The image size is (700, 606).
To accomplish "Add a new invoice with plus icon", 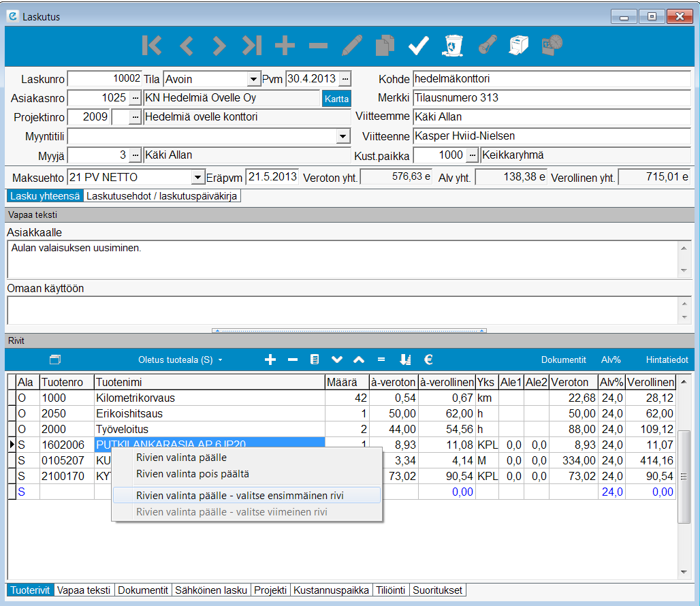I will (x=285, y=46).
